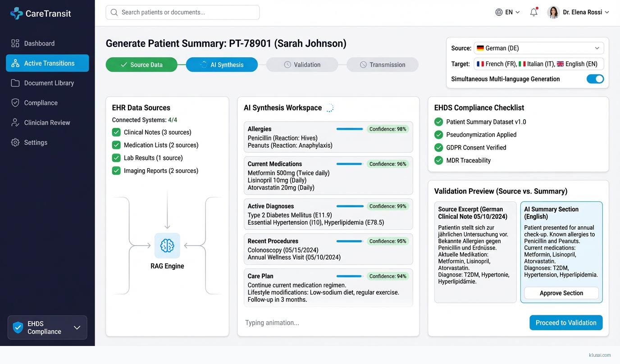The image size is (620, 364).
Task: Switch to the Validation step
Action: pos(302,65)
